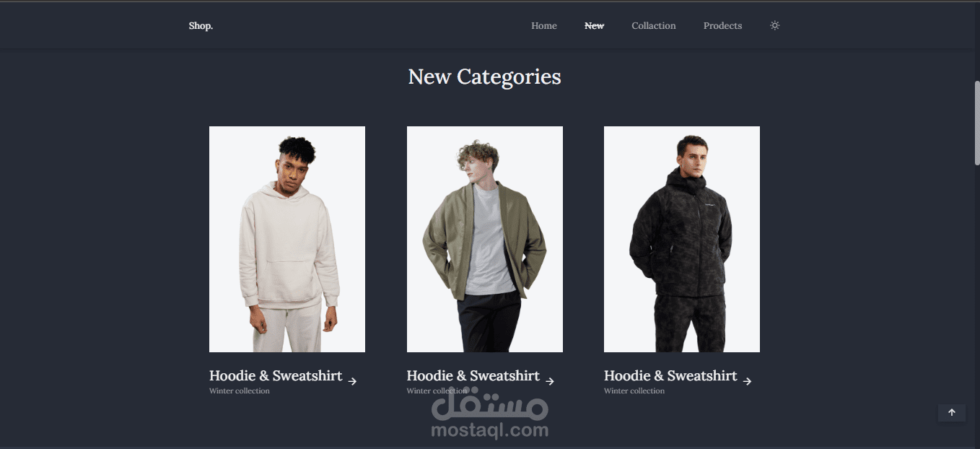980x449 pixels.
Task: Open the black camo jacket model image
Action: tap(682, 239)
